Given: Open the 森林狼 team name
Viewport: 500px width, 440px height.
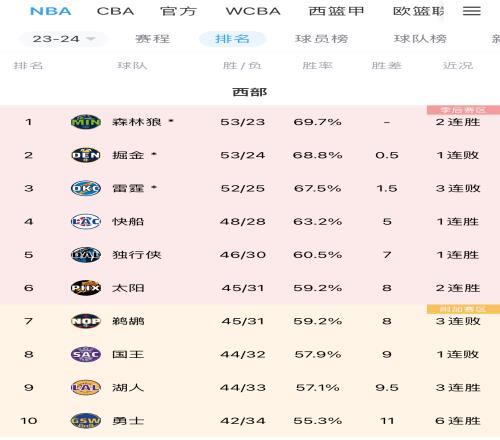Looking at the screenshot, I should pyautogui.click(x=137, y=122).
